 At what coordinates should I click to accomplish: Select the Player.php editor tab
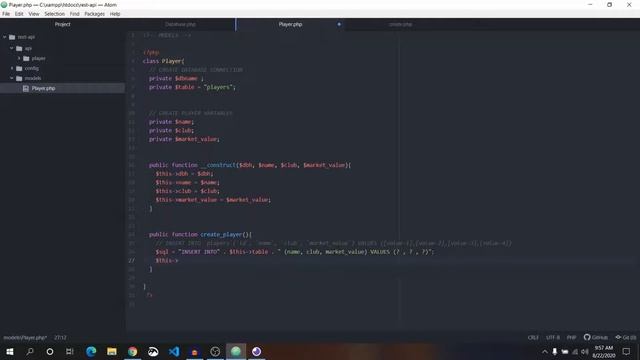[290, 24]
